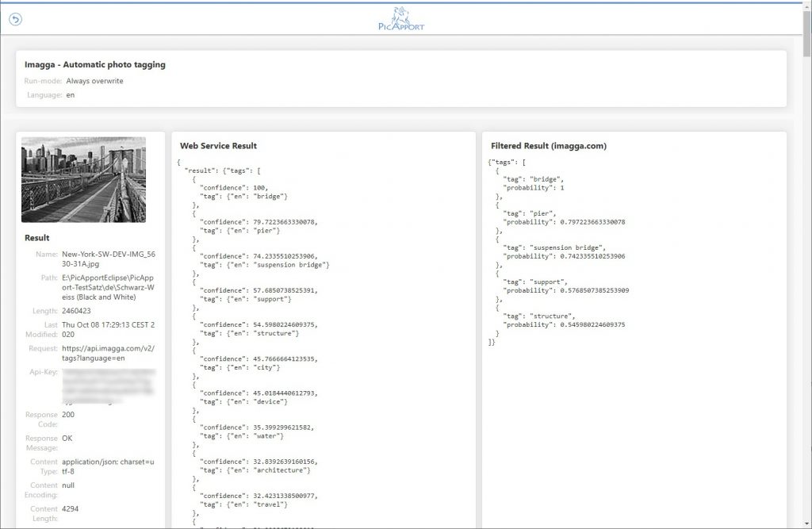Click the 'Result' heading under the photo
The width and height of the screenshot is (812, 529).
coord(37,238)
